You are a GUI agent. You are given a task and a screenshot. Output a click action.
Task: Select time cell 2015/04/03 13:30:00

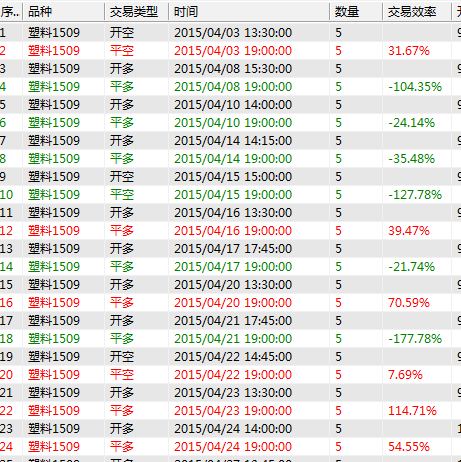click(233, 33)
